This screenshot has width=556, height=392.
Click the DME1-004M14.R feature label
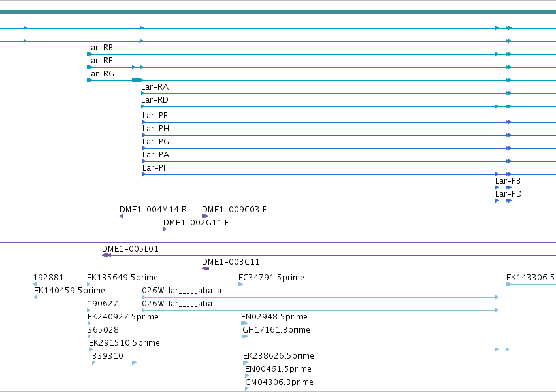(x=153, y=210)
